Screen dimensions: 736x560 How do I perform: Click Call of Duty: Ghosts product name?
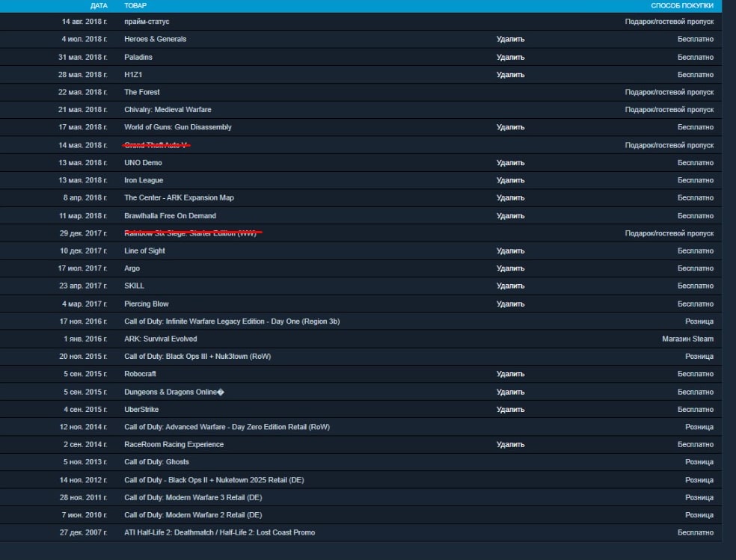pos(156,462)
